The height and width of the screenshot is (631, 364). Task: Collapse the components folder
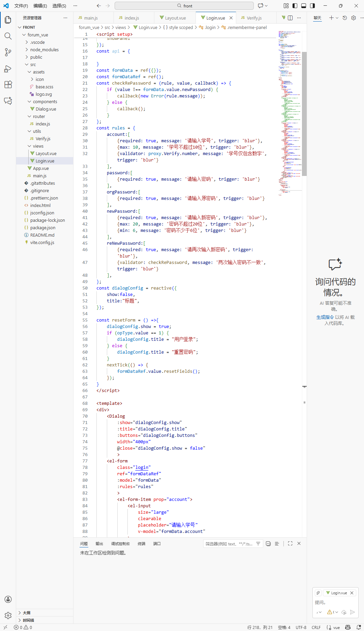point(29,101)
